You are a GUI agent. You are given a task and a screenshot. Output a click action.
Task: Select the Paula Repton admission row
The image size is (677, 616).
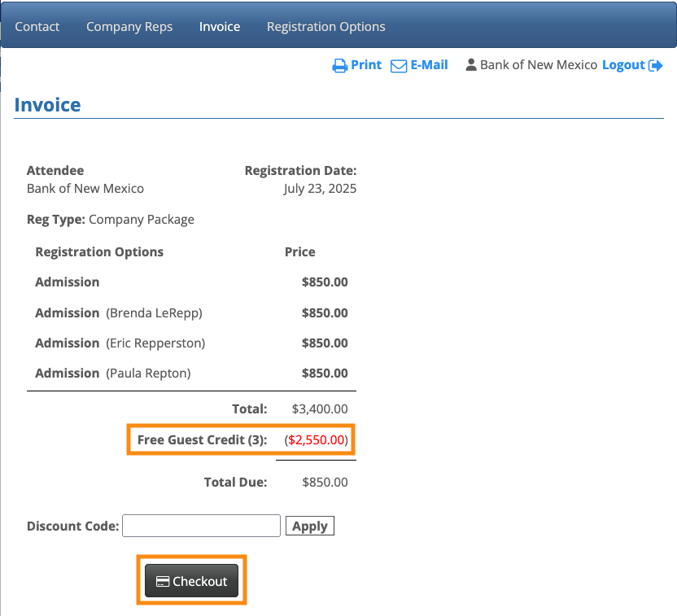click(x=192, y=374)
